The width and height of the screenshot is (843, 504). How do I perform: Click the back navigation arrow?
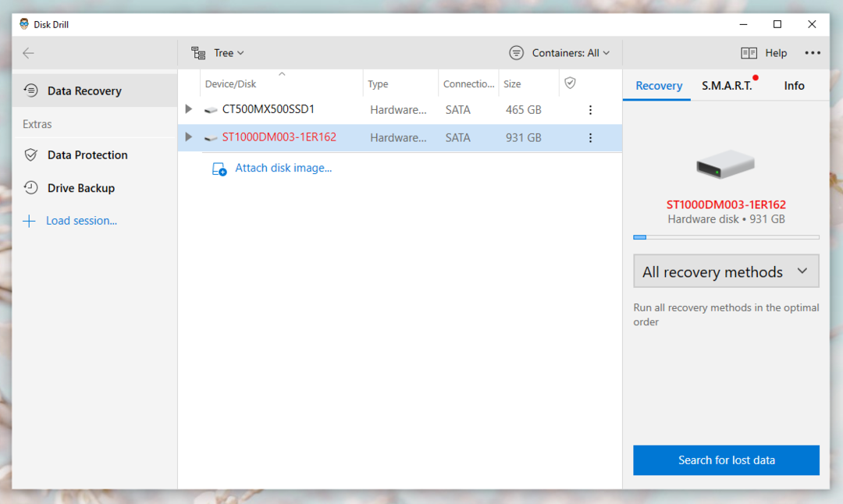(x=28, y=52)
